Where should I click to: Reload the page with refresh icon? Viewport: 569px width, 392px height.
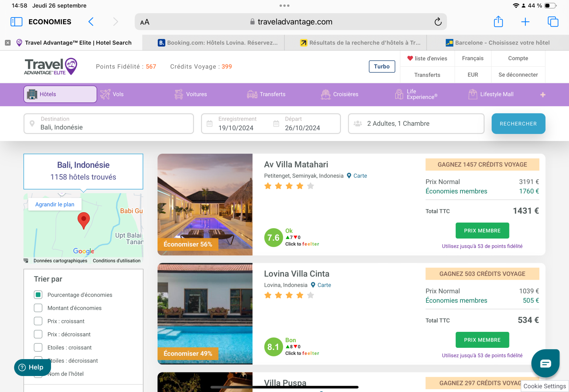[x=438, y=22]
